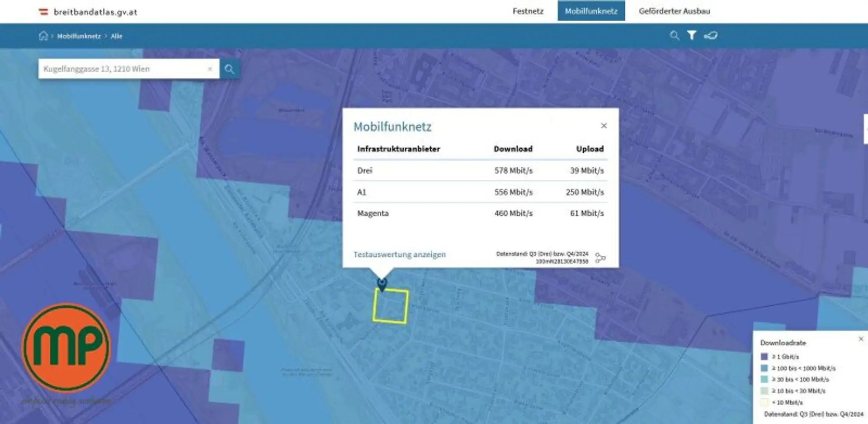Click the Downloadrate legend title
The height and width of the screenshot is (424, 868).
pos(783,343)
